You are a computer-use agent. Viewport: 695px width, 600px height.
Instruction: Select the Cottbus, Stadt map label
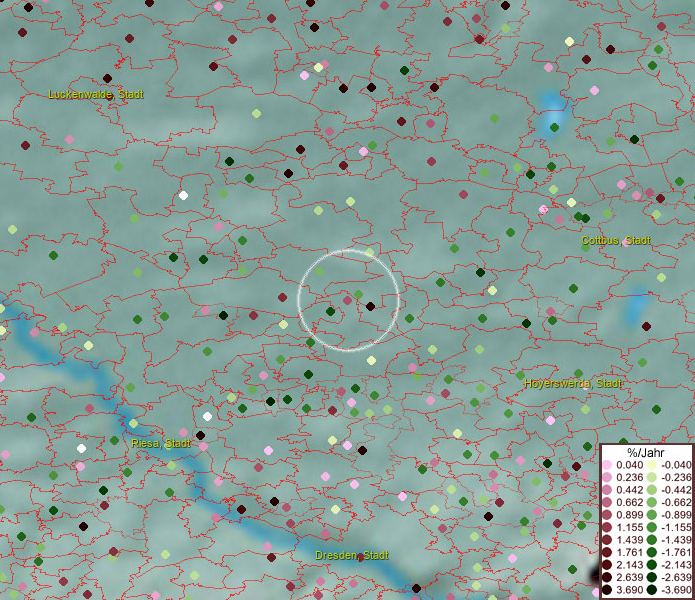click(x=616, y=240)
